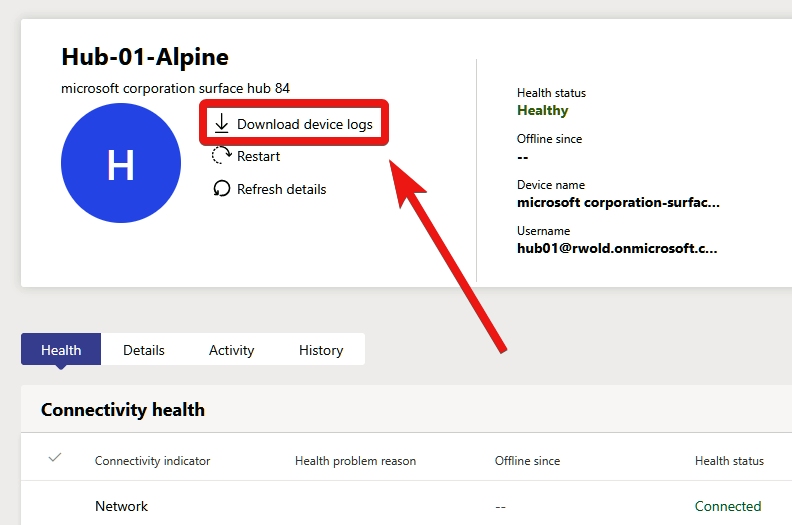Click Health problem reason column header
This screenshot has height=525, width=792.
[356, 461]
